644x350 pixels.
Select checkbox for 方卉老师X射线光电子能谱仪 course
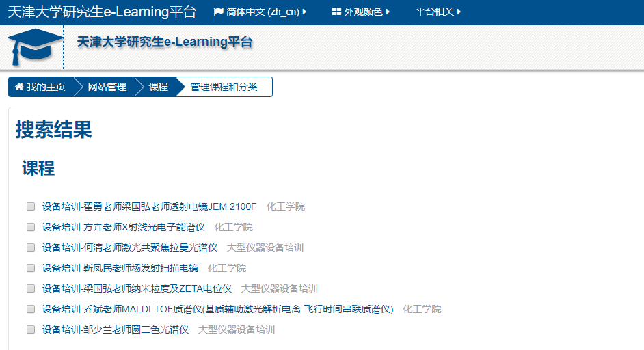[x=30, y=227]
